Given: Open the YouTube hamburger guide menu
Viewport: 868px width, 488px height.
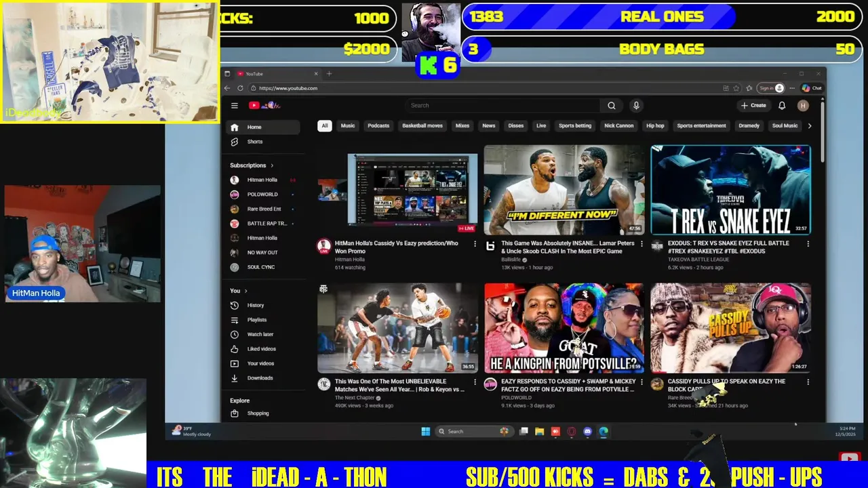Looking at the screenshot, I should pyautogui.click(x=234, y=105).
